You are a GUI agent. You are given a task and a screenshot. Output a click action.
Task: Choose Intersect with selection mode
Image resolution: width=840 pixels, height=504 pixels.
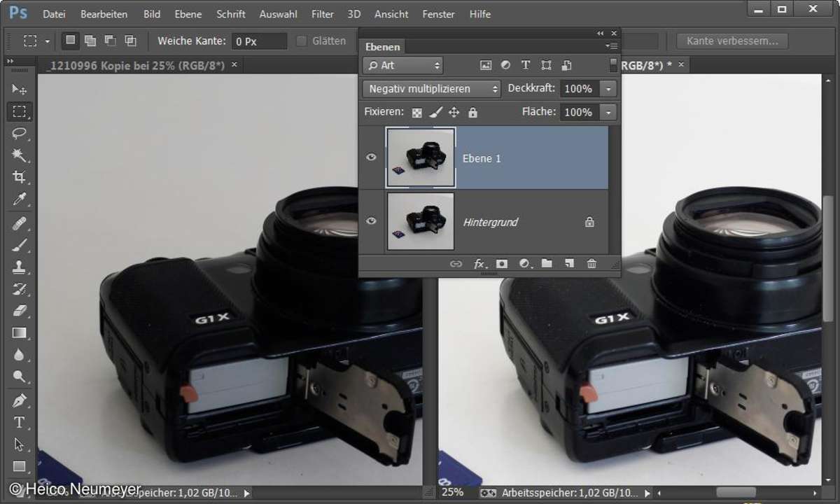point(131,41)
